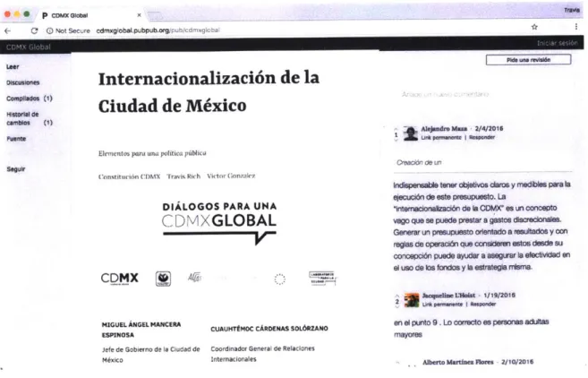Screen dimensions: 588x378
Task: Click the address bar URL
Action: 158,30
